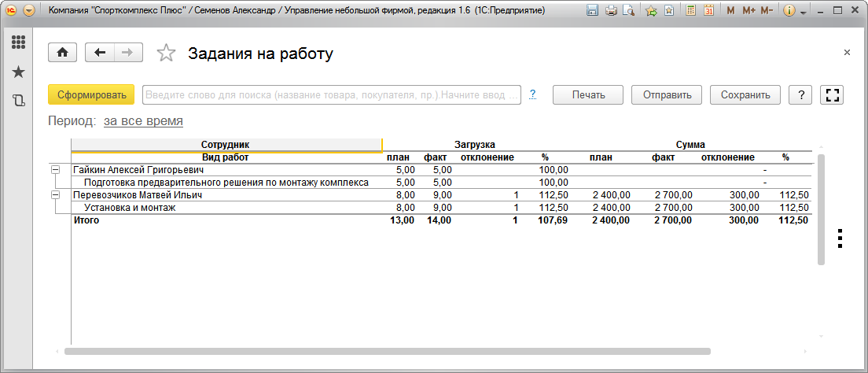Go to the home page
The image size is (868, 373).
pos(63,53)
